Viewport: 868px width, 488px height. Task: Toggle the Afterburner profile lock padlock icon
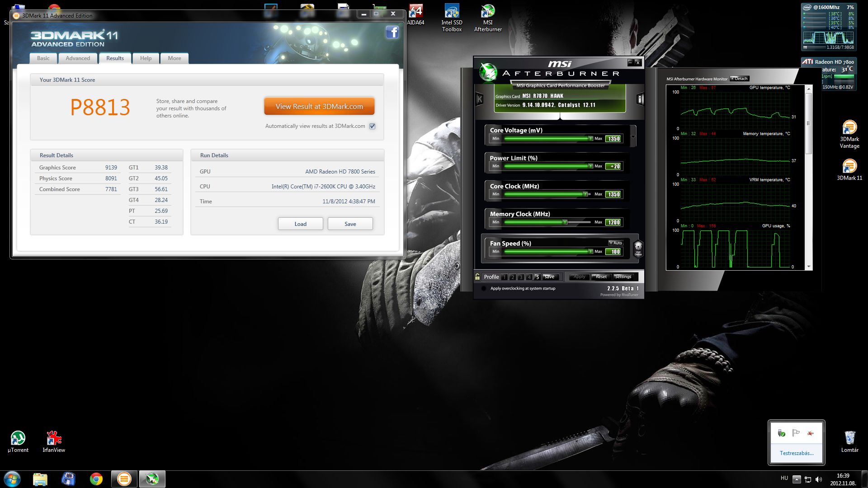click(477, 277)
